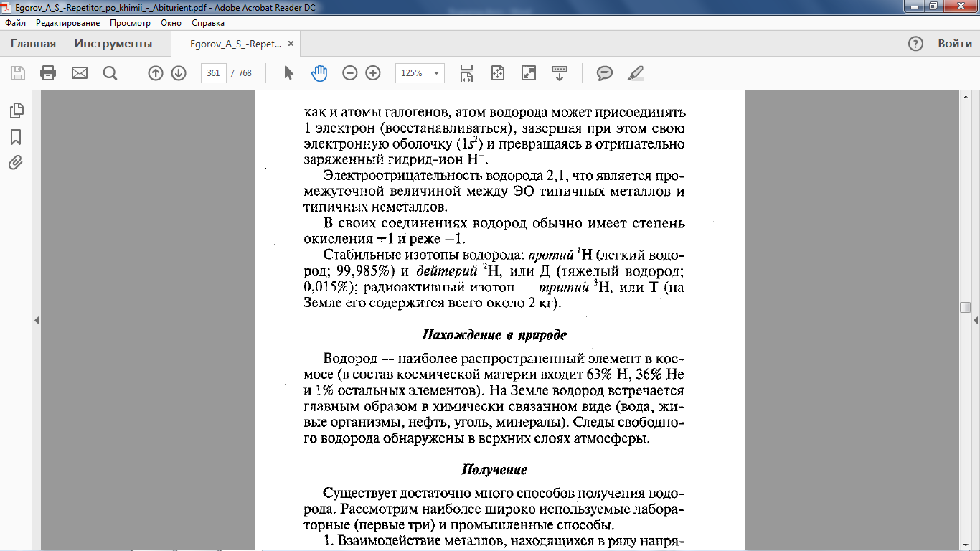Open the Файл menu

click(x=15, y=23)
